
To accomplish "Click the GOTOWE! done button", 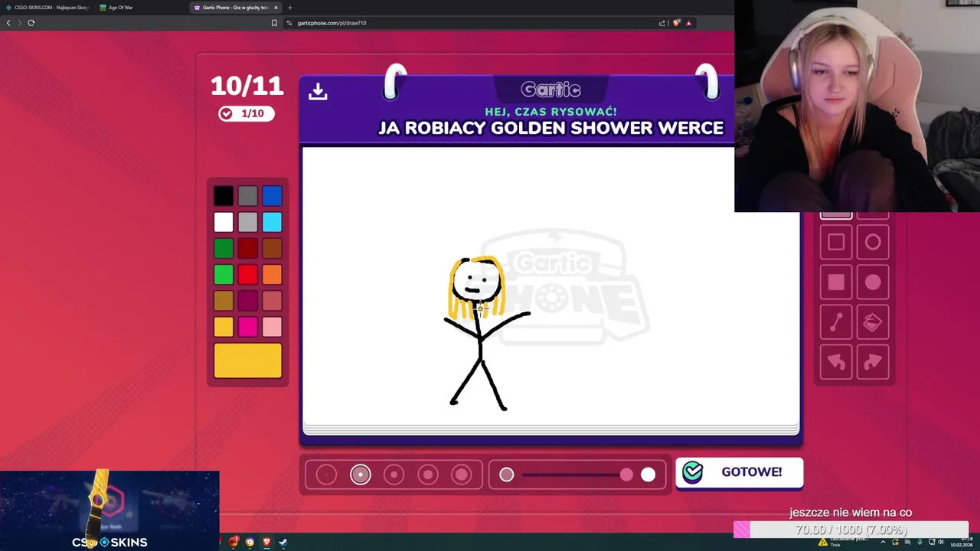I will click(x=740, y=472).
